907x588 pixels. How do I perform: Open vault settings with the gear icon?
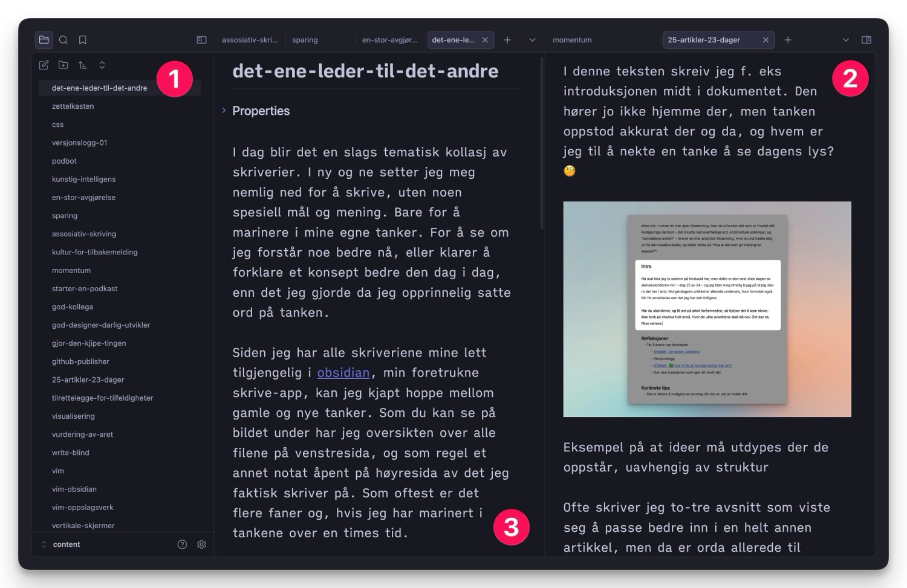pos(202,544)
